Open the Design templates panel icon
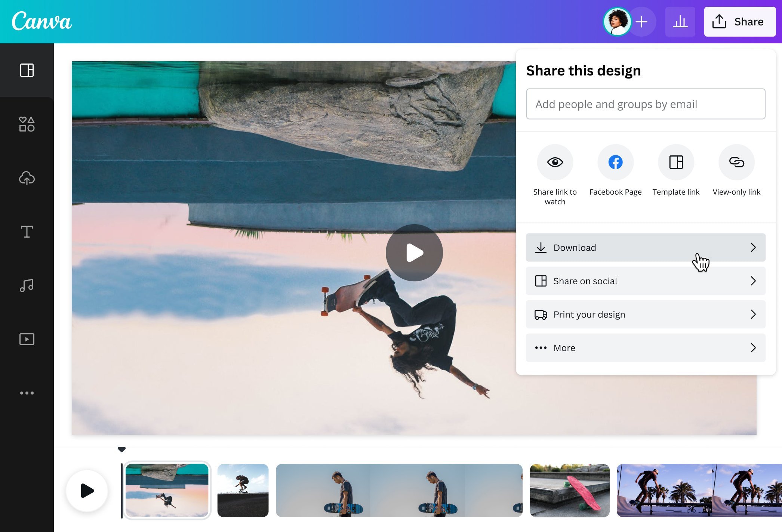Viewport: 782px width, 532px height. (27, 70)
